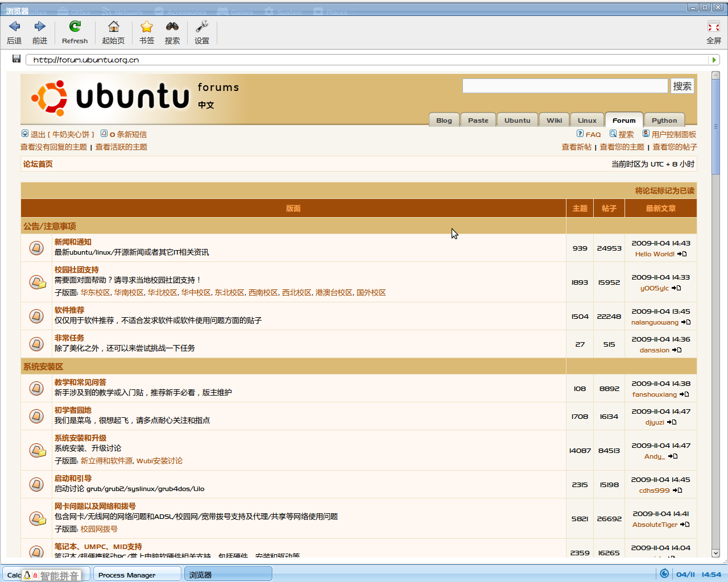Click the forum icon for the 新闻和通知 row
The width and height of the screenshot is (728, 582).
pyautogui.click(x=36, y=248)
